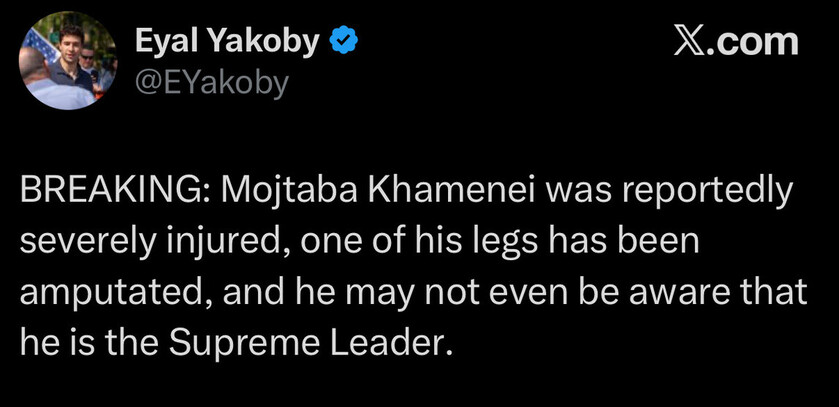Open the Eyal Yakoby display name
The image size is (839, 407).
click(227, 42)
